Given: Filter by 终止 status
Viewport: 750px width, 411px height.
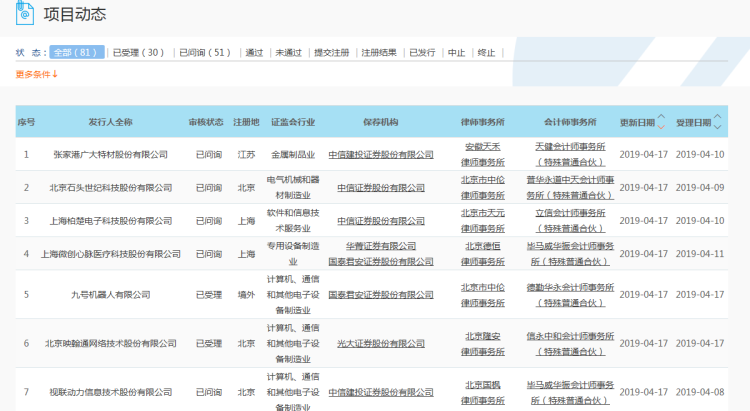Looking at the screenshot, I should (486, 52).
